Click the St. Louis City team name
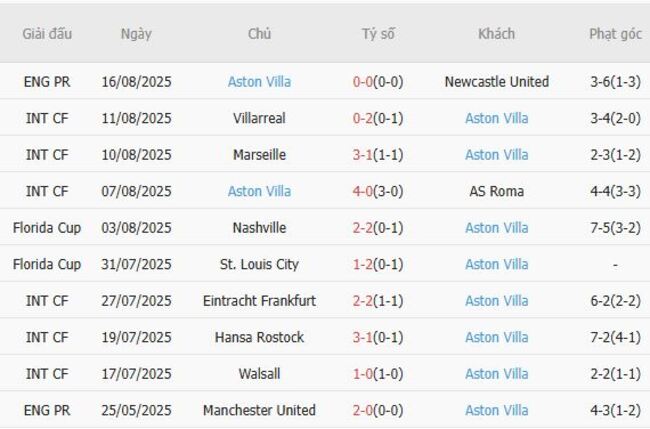Image resolution: width=650 pixels, height=429 pixels. (259, 264)
